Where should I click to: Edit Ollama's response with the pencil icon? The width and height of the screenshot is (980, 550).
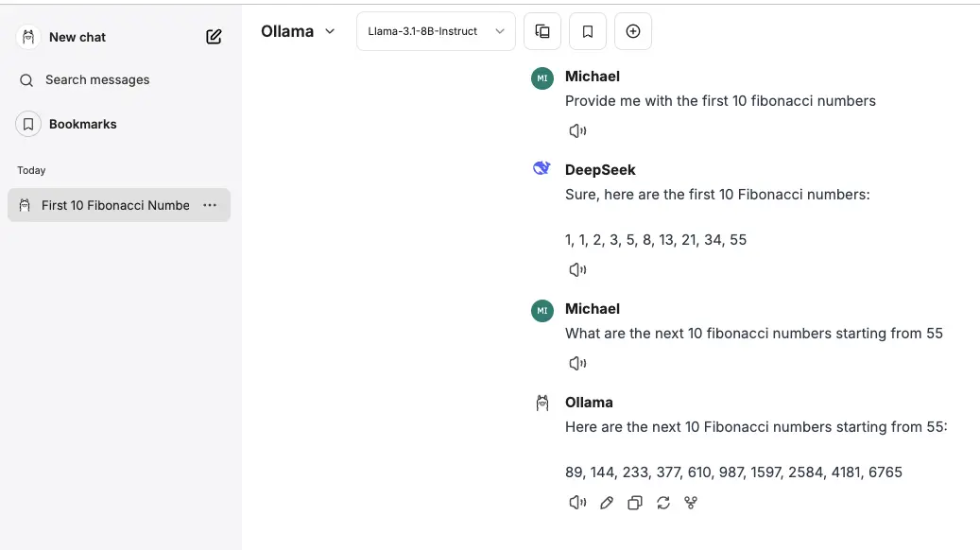click(606, 502)
